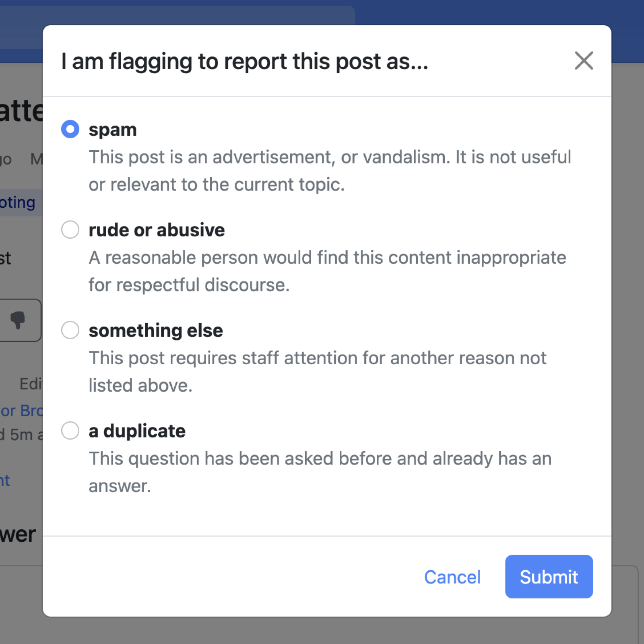Submit the flag report
644x644 pixels.
pyautogui.click(x=549, y=577)
